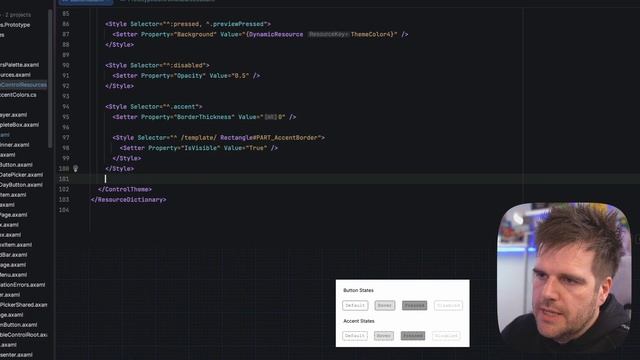Select the highlighted ControlResources file in the tree
The height and width of the screenshot is (360, 640).
(x=24, y=85)
